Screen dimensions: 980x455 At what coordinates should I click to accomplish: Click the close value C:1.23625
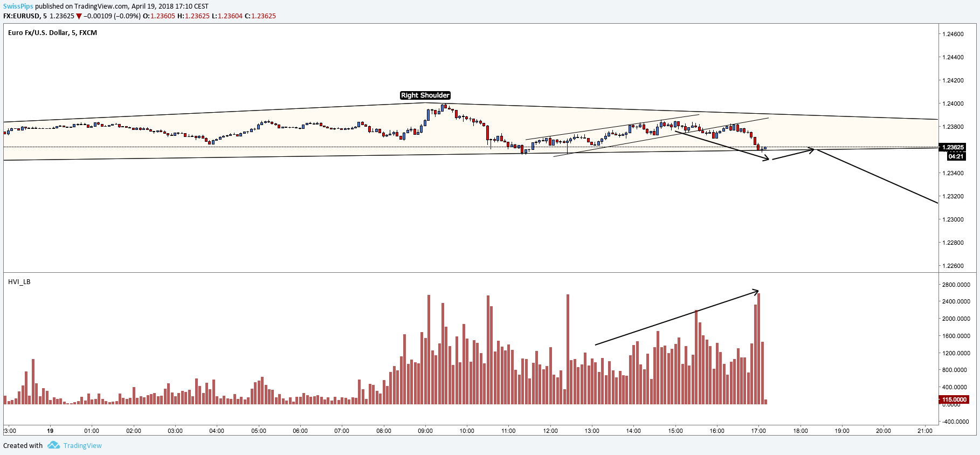(260, 16)
